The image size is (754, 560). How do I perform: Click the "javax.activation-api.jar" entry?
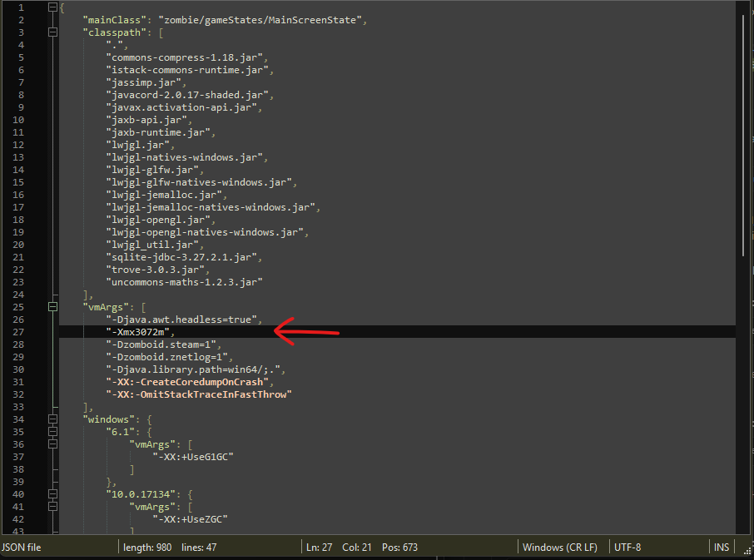pyautogui.click(x=181, y=107)
